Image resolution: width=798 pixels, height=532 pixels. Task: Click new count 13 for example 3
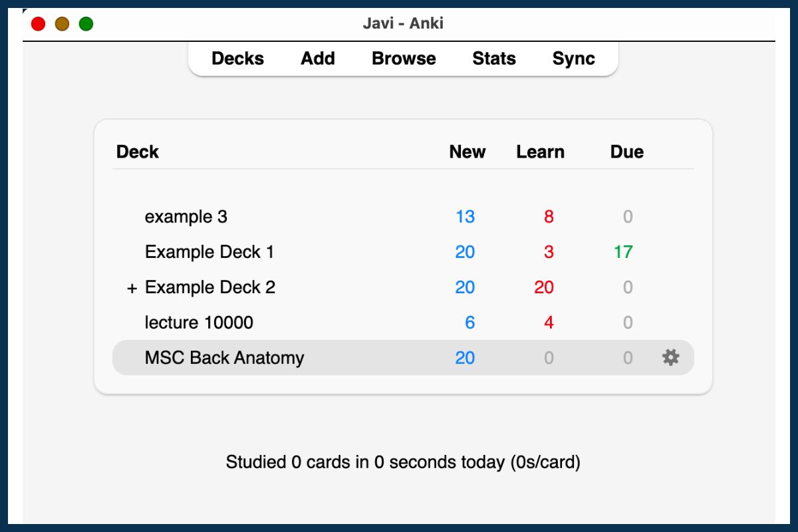pos(465,217)
